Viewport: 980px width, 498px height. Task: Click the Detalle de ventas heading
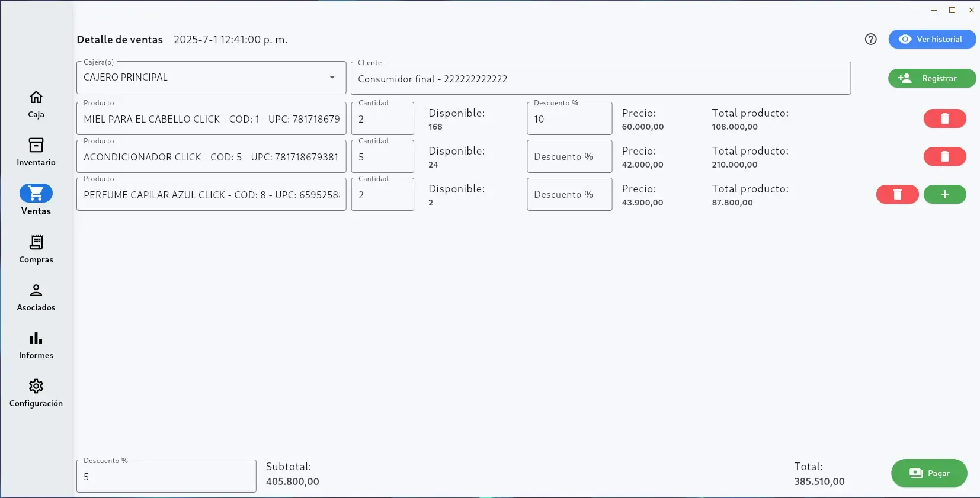[120, 40]
